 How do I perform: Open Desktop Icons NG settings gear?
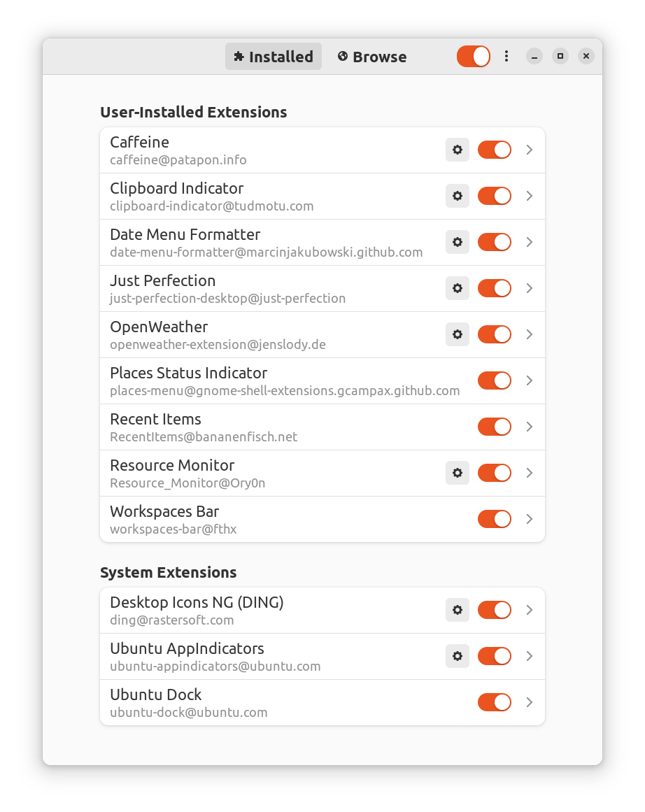457,610
